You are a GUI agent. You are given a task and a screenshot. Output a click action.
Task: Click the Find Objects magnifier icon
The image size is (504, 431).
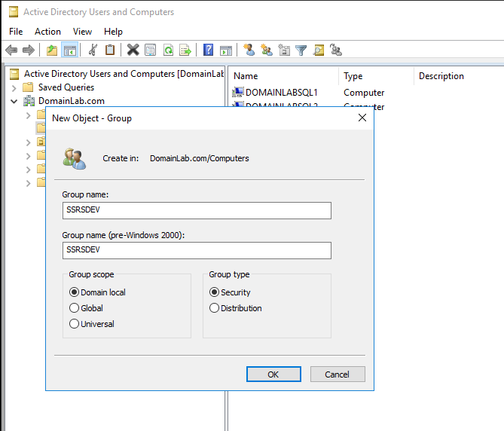point(319,50)
